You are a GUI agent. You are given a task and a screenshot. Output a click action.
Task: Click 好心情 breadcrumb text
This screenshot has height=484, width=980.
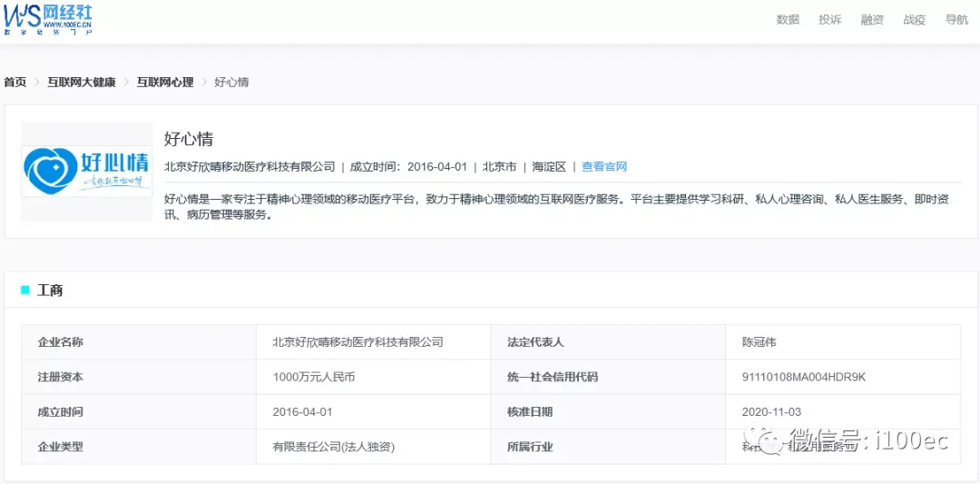click(231, 82)
